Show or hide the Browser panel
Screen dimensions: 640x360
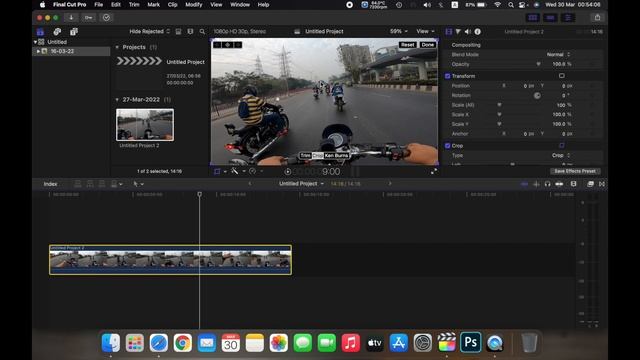533,18
